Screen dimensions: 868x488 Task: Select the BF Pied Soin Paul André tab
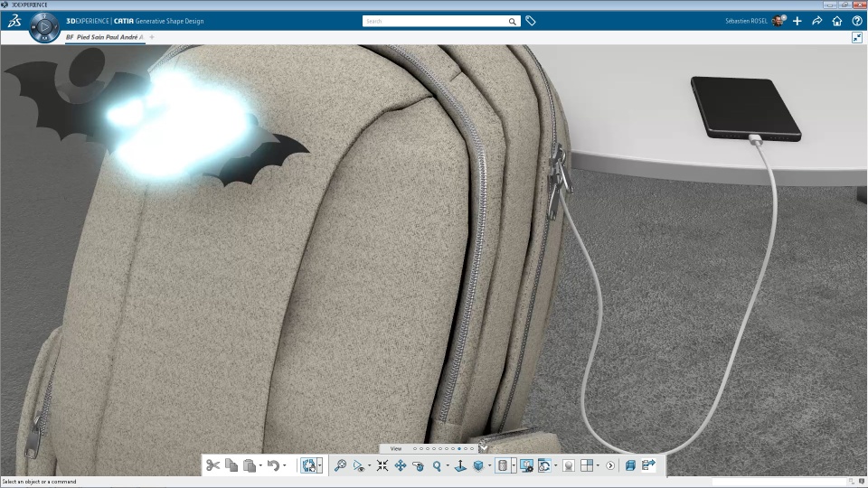tap(105, 37)
